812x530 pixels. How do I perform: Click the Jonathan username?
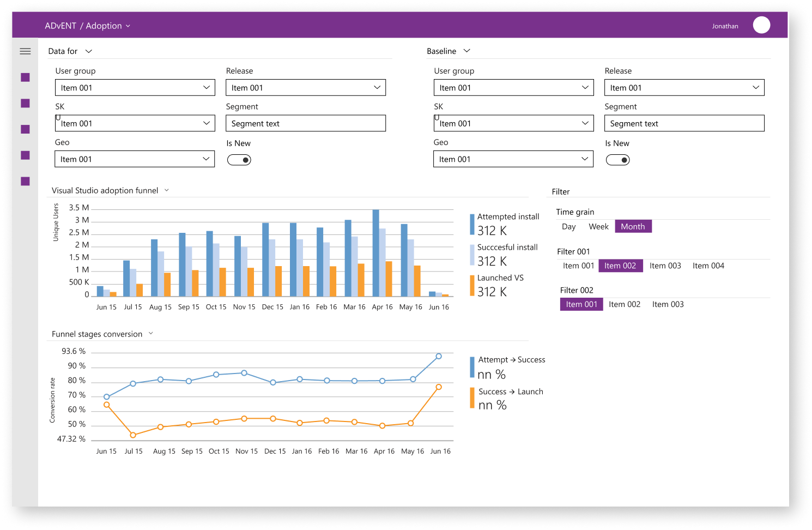coord(725,26)
